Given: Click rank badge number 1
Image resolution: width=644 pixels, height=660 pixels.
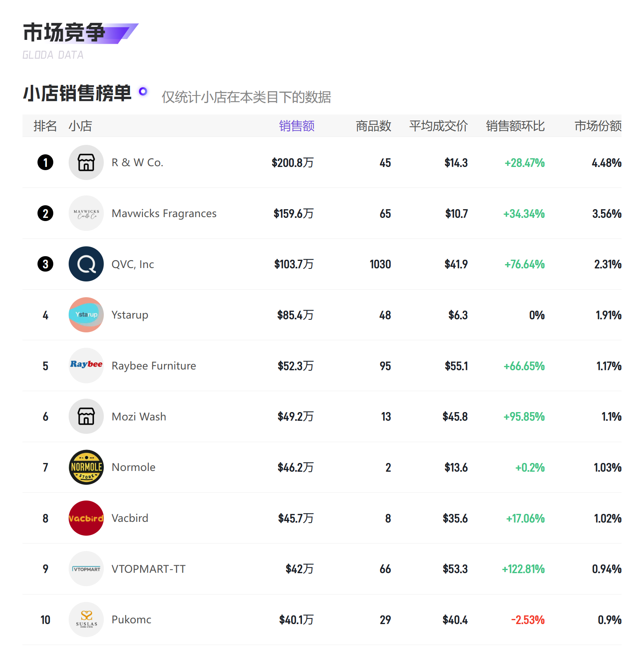Looking at the screenshot, I should pyautogui.click(x=45, y=162).
